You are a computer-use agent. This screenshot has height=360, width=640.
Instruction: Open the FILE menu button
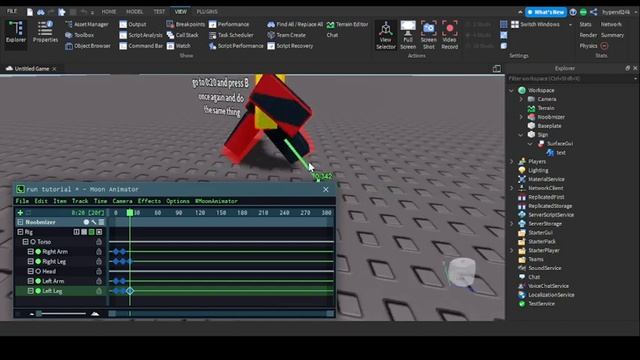click(x=12, y=11)
